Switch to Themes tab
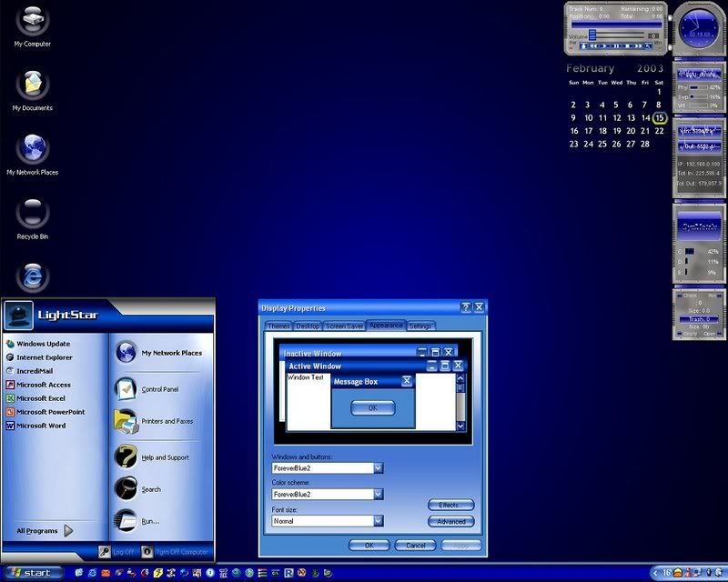Image resolution: width=728 pixels, height=582 pixels. 278,326
